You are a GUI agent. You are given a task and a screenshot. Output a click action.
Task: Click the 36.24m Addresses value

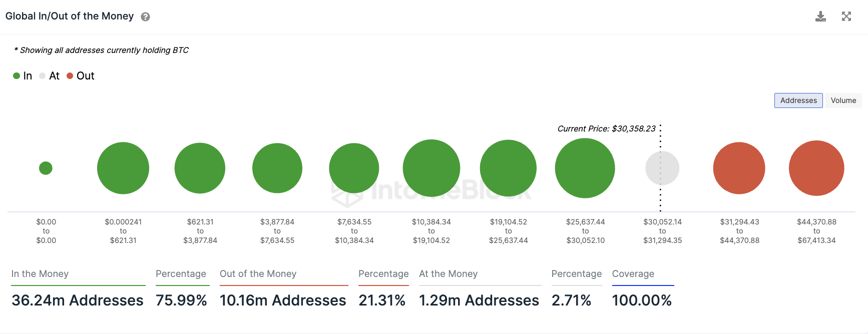pos(78,300)
